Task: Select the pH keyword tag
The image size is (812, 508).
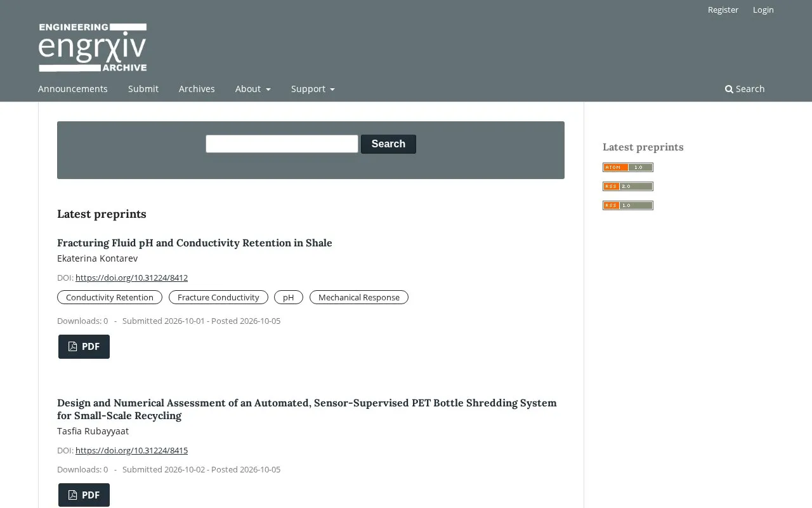Action: 289,297
